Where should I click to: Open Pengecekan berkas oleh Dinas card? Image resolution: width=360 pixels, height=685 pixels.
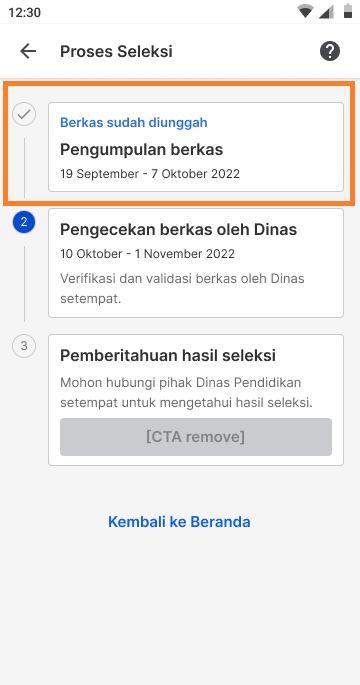pos(196,263)
